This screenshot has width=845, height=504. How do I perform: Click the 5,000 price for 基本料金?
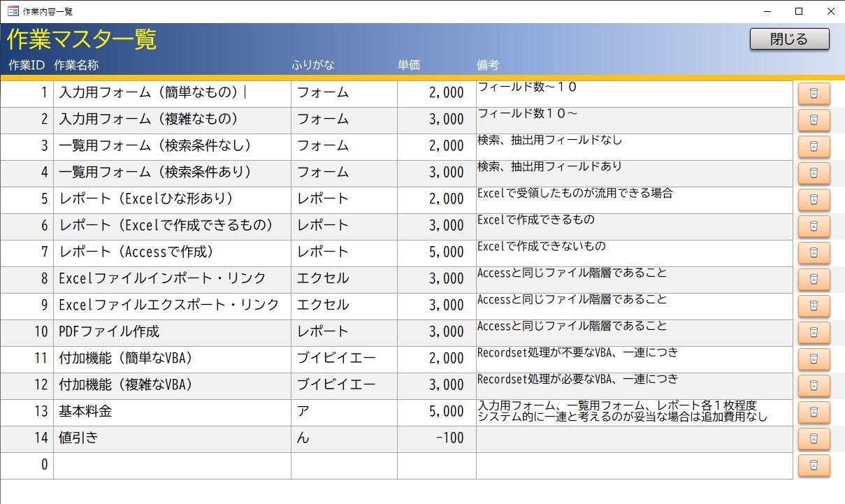coord(436,412)
